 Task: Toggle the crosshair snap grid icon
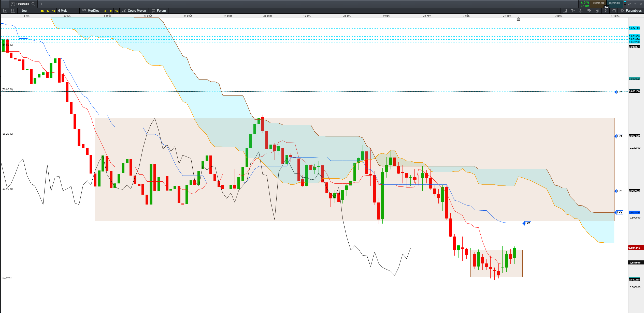click(581, 11)
